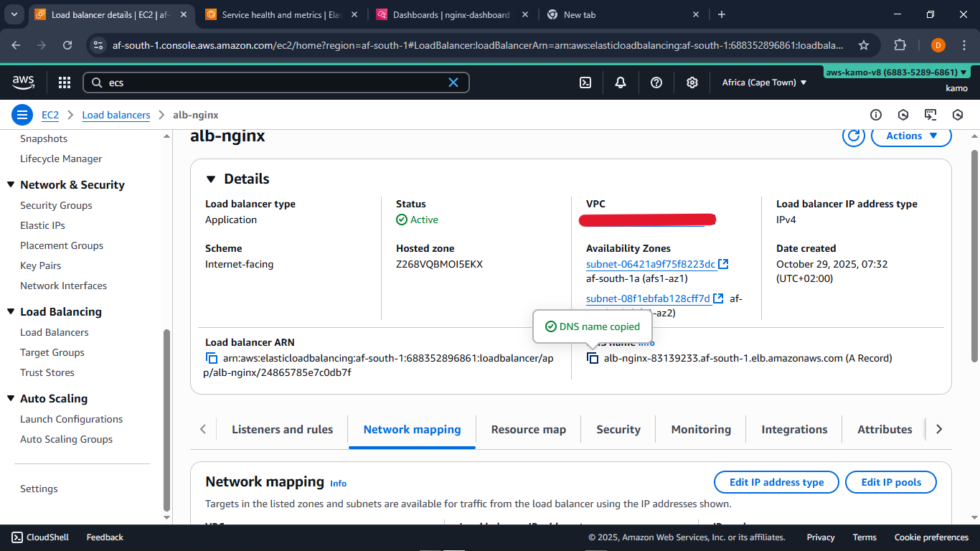Open the AWS CloudShell icon in top bar

[x=585, y=83]
